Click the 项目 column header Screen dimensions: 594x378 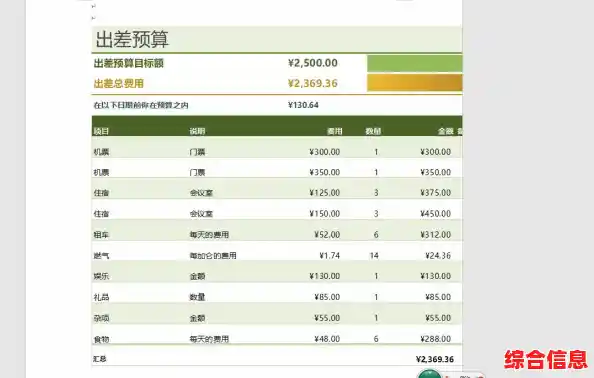click(101, 131)
